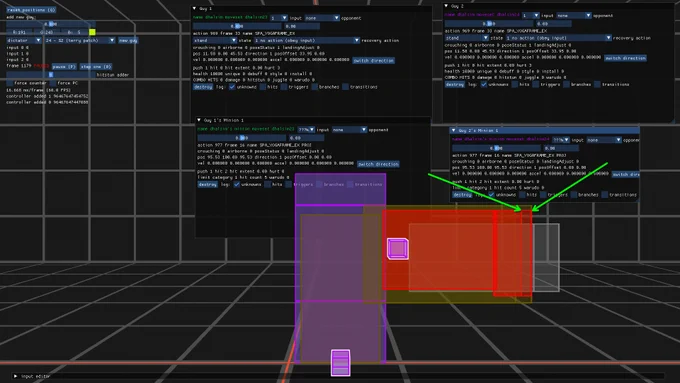The width and height of the screenshot is (680, 383).
Task: Click the R:191 red color field
Action: (19, 32)
